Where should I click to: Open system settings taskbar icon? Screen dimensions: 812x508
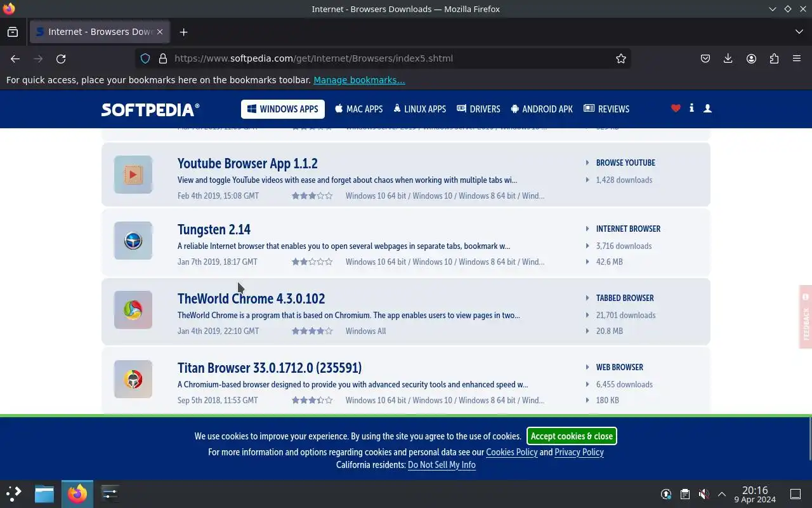(x=110, y=493)
